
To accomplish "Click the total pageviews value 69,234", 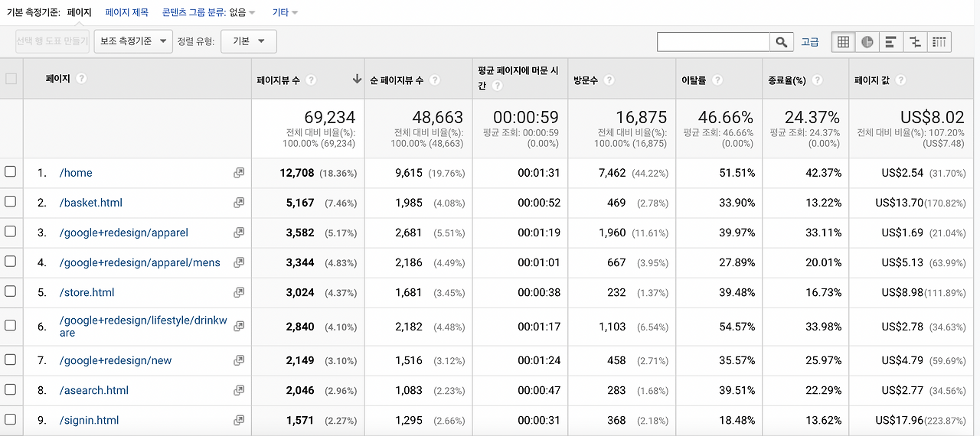I will tap(330, 117).
